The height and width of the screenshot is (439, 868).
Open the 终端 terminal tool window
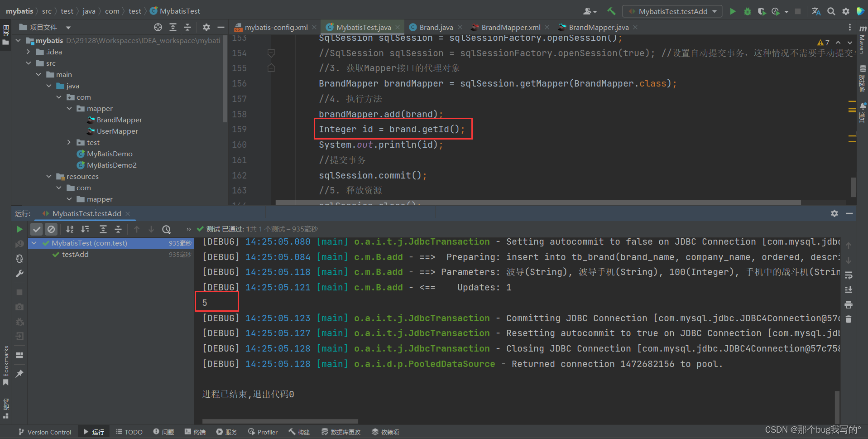[195, 432]
